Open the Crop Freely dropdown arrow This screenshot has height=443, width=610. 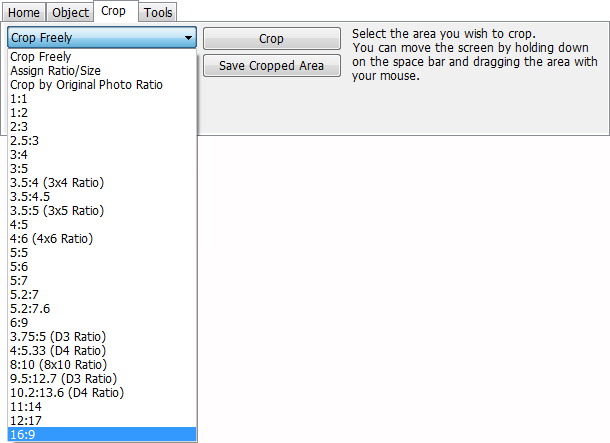click(188, 38)
